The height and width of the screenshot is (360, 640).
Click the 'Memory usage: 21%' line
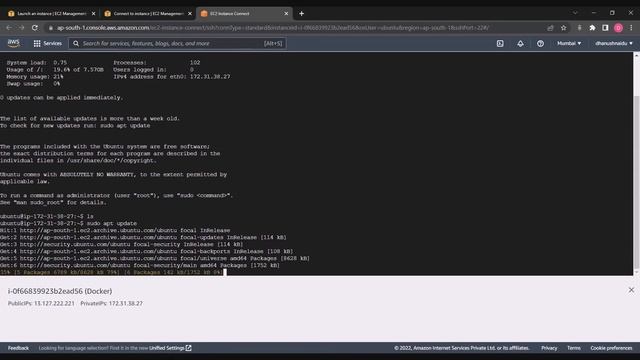click(x=35, y=77)
